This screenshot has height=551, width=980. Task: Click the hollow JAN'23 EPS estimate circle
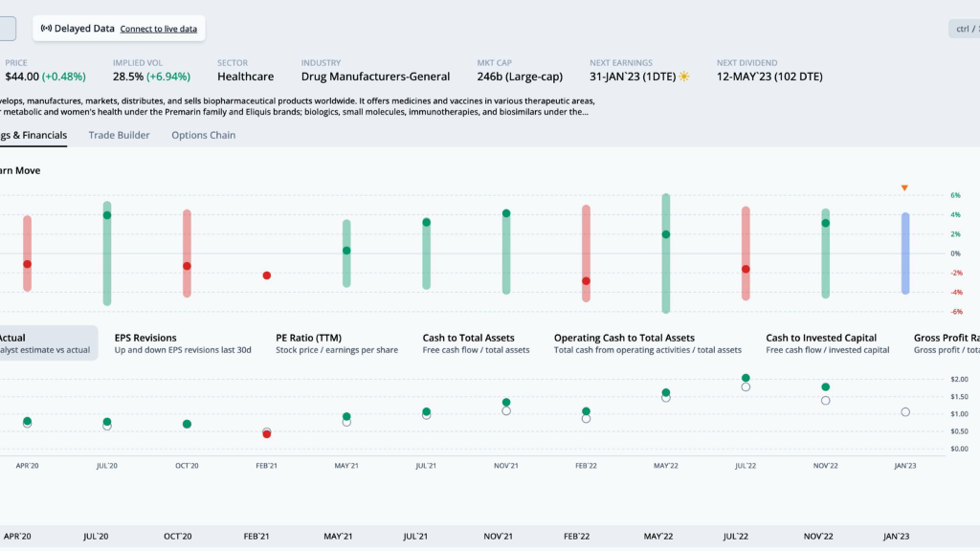point(904,412)
